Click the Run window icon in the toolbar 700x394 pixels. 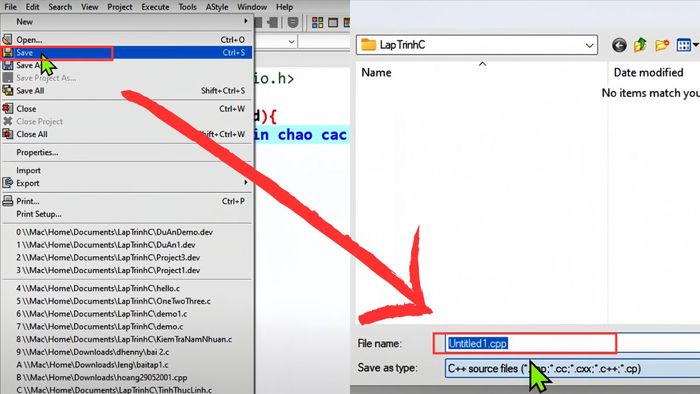(333, 22)
